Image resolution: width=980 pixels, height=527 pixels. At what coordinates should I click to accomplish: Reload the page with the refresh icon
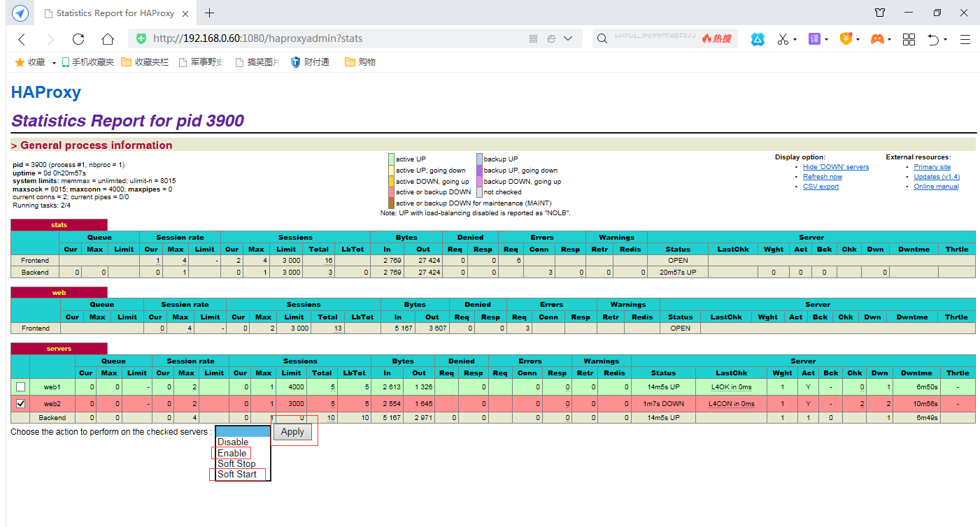coord(78,39)
